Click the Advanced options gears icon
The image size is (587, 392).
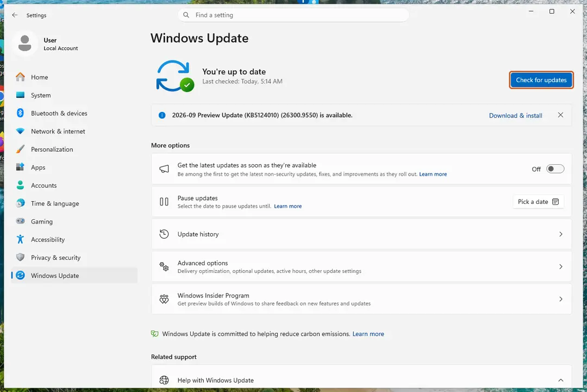click(x=164, y=266)
